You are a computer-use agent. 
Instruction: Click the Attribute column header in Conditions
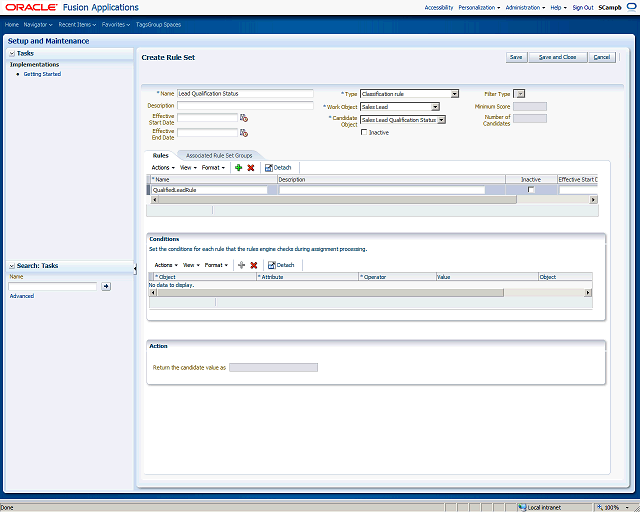pyautogui.click(x=307, y=277)
